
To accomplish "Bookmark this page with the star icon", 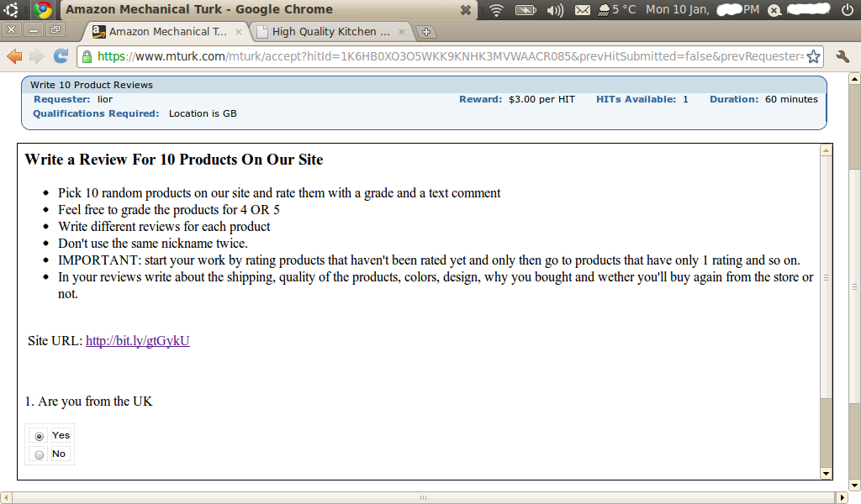I will (x=813, y=56).
